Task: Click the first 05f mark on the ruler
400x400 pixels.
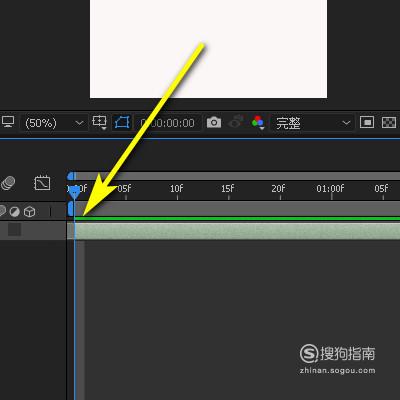Action: (125, 189)
